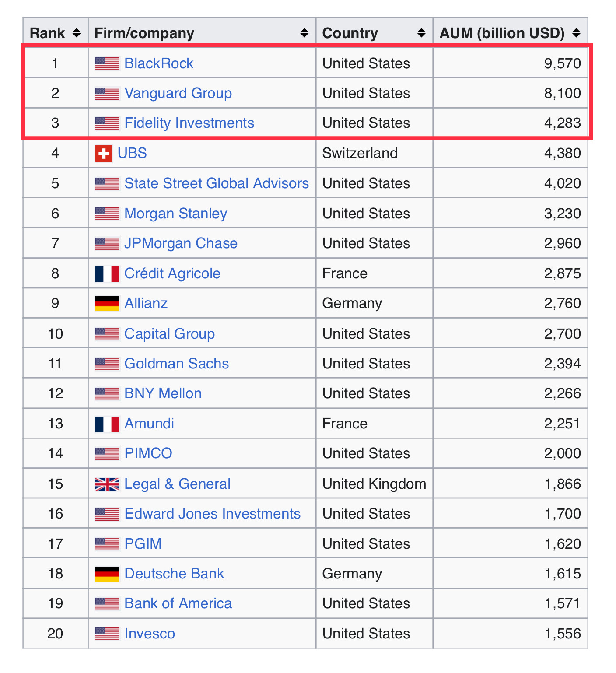
Task: Click the US flag beside PIMCO
Action: pos(107,454)
